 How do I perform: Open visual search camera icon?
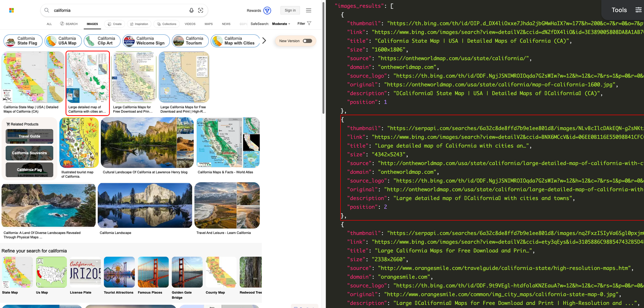click(201, 10)
